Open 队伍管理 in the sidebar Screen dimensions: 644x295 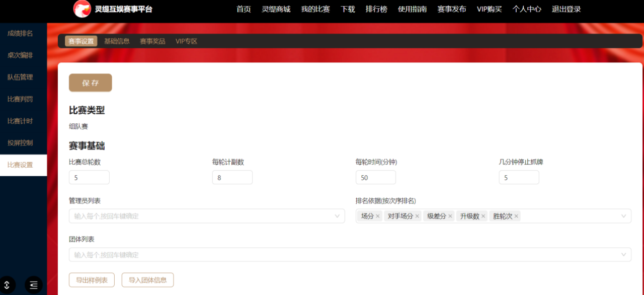click(23, 77)
